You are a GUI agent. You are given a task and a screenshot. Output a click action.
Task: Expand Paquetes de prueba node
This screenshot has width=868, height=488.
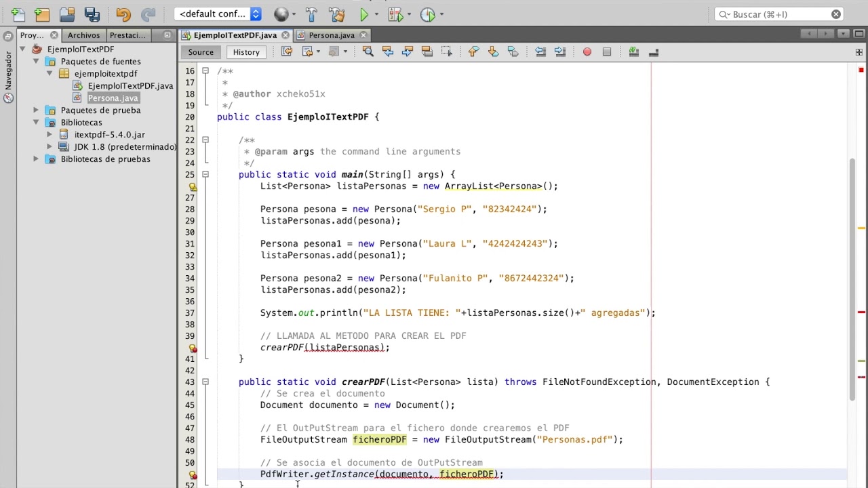click(36, 110)
